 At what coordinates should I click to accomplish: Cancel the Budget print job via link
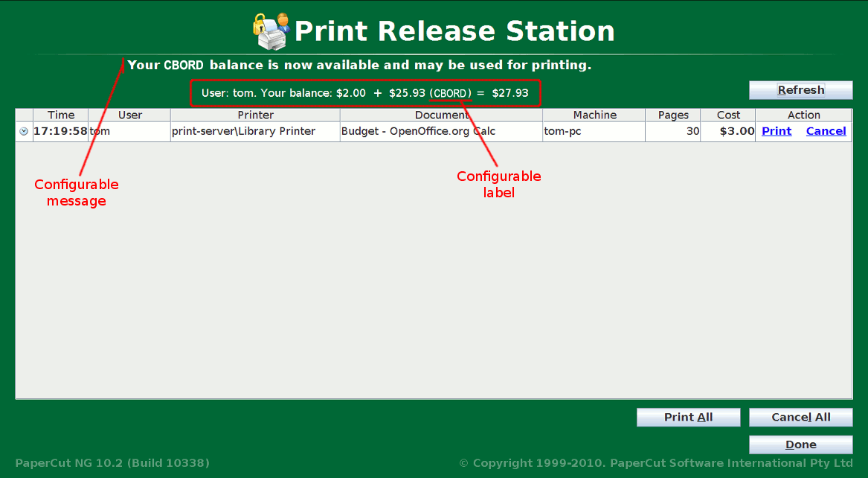point(826,131)
